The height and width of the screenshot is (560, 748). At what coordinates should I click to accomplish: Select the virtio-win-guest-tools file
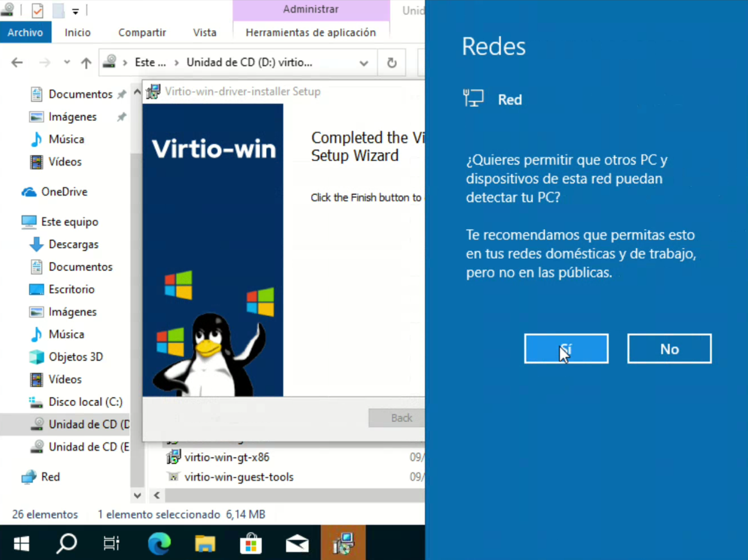(x=239, y=477)
